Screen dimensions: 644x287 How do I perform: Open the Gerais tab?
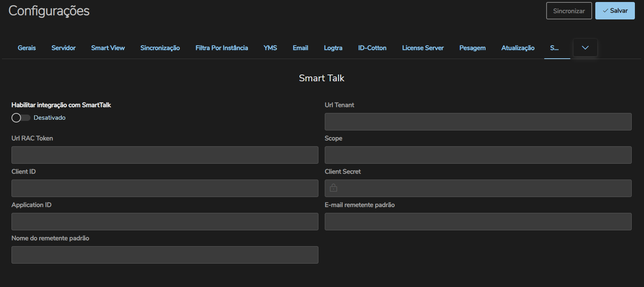coord(27,48)
